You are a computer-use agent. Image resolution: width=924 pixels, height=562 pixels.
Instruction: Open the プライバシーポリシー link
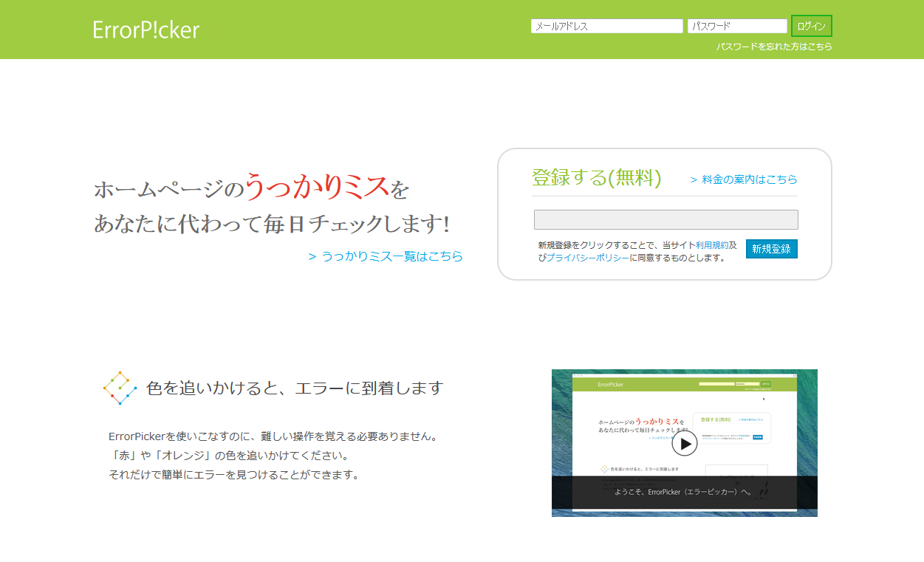588,258
